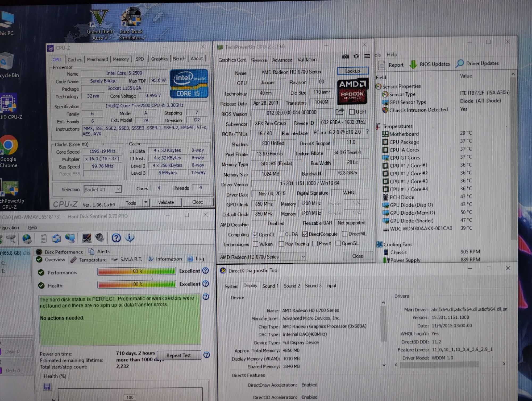The image size is (532, 401).
Task: Click the Tools button in CPU-Z
Action: (x=131, y=203)
